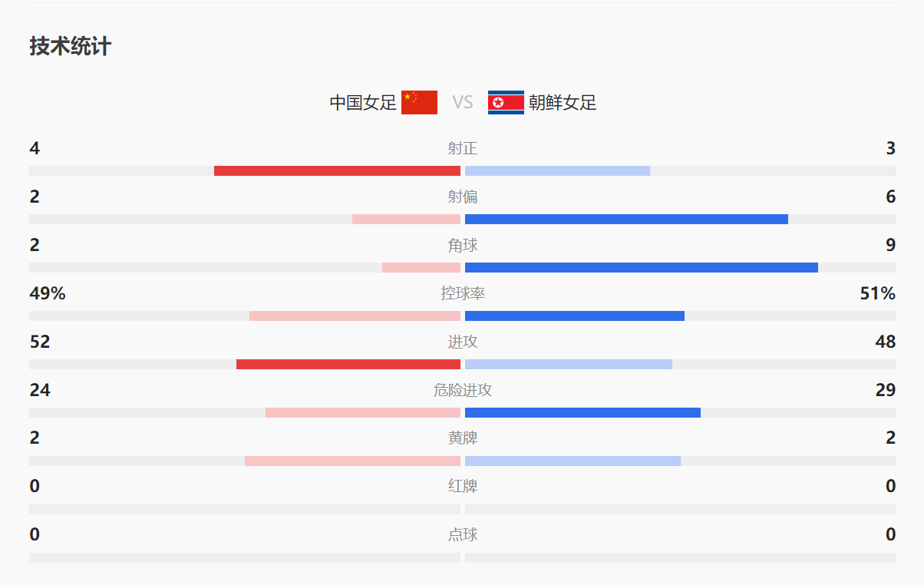The height and width of the screenshot is (585, 924).
Task: Click China's red 射正 bar
Action: [337, 170]
